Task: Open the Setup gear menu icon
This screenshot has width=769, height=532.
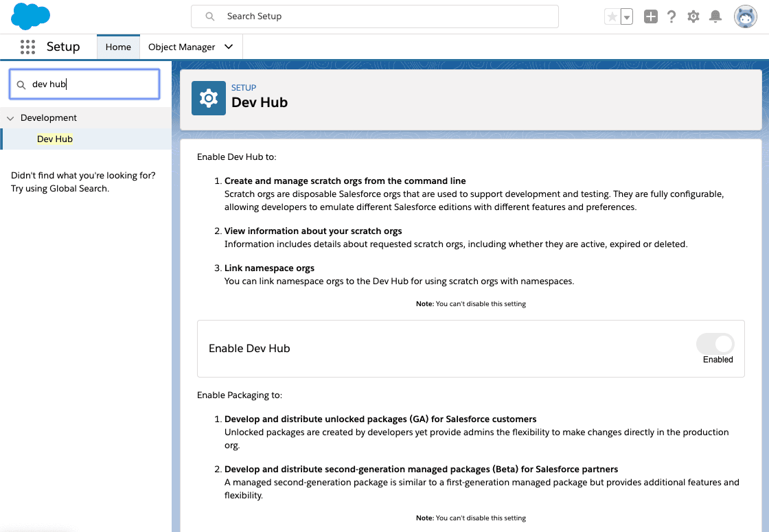Action: tap(693, 17)
